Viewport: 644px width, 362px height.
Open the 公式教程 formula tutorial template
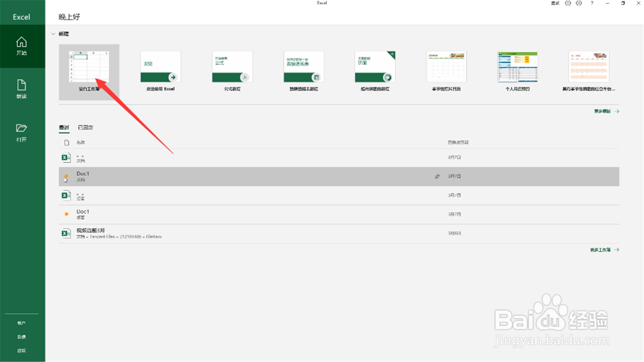coord(232,72)
